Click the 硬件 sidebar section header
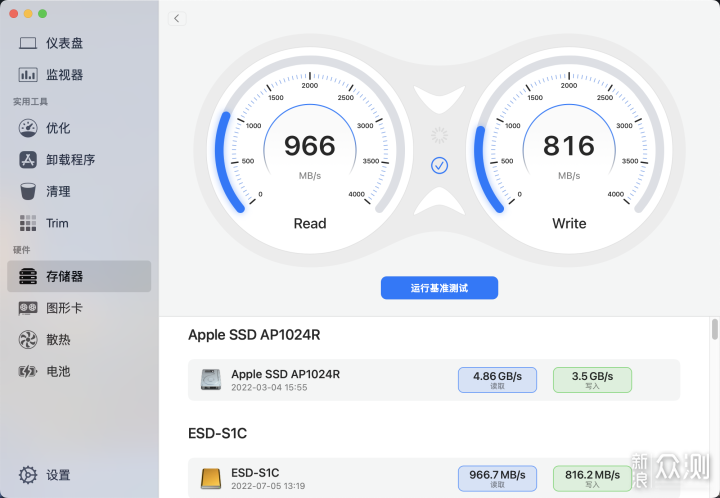 point(22,250)
